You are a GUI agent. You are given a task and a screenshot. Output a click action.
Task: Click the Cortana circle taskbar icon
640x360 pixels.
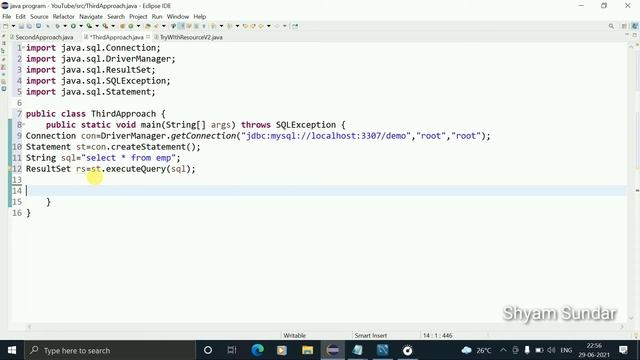tap(208, 350)
